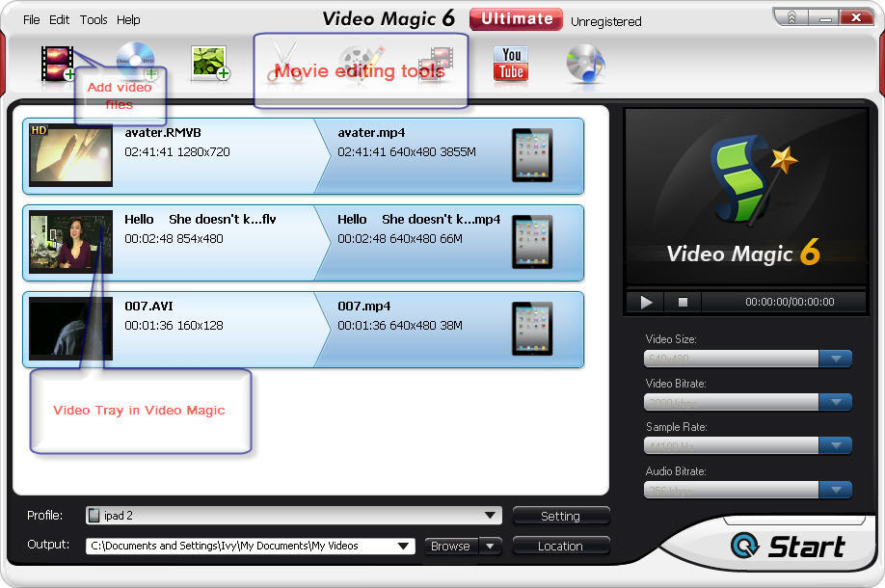
Task: Click the Setting button
Action: [560, 516]
